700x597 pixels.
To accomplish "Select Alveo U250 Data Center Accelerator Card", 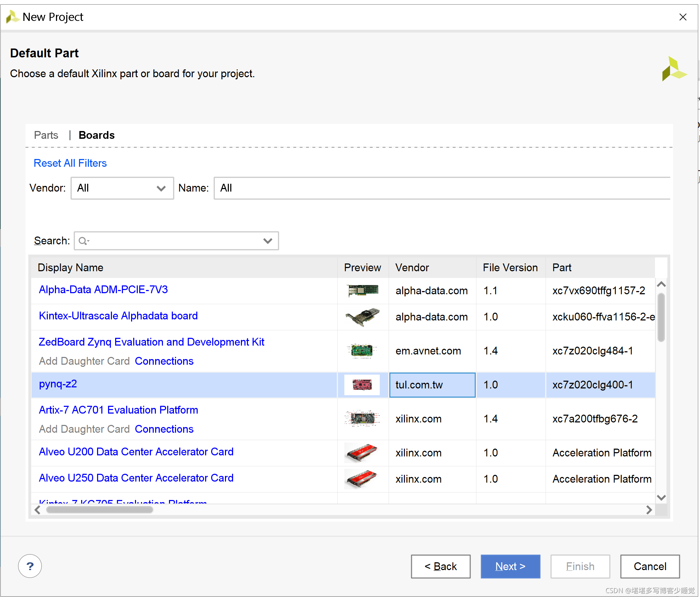I will point(136,478).
